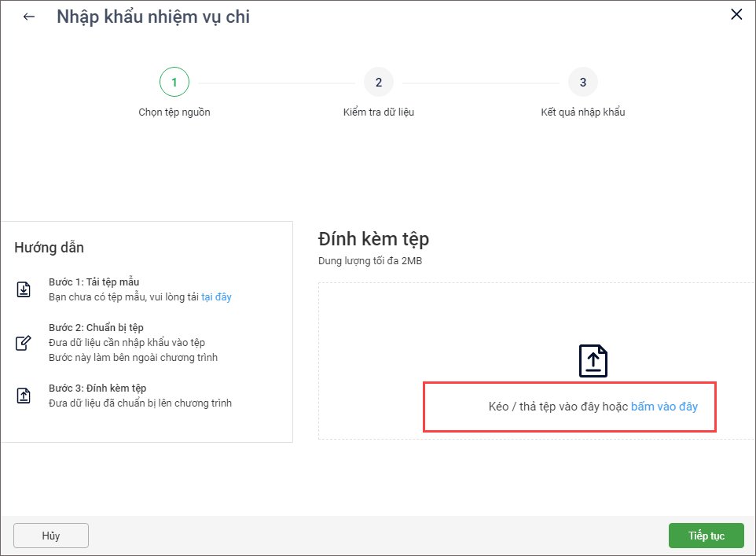Open the Kiểm tra dữ liệu step label

378,112
